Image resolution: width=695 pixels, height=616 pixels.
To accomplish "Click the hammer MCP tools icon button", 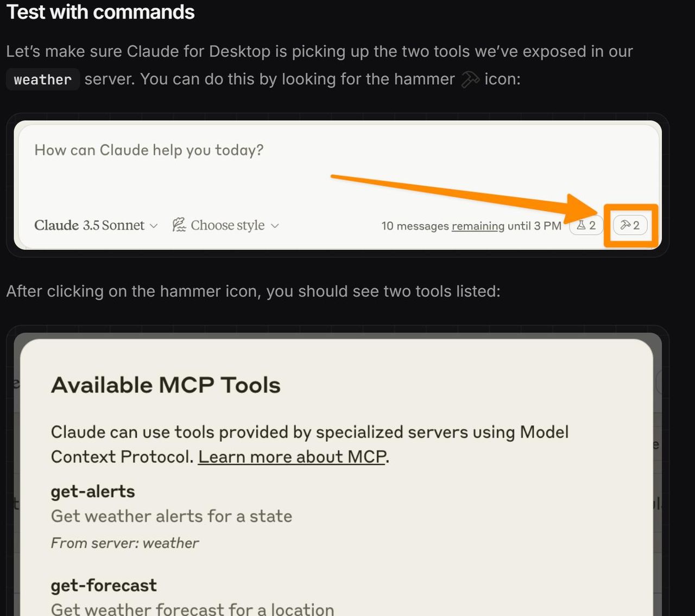I will point(630,225).
